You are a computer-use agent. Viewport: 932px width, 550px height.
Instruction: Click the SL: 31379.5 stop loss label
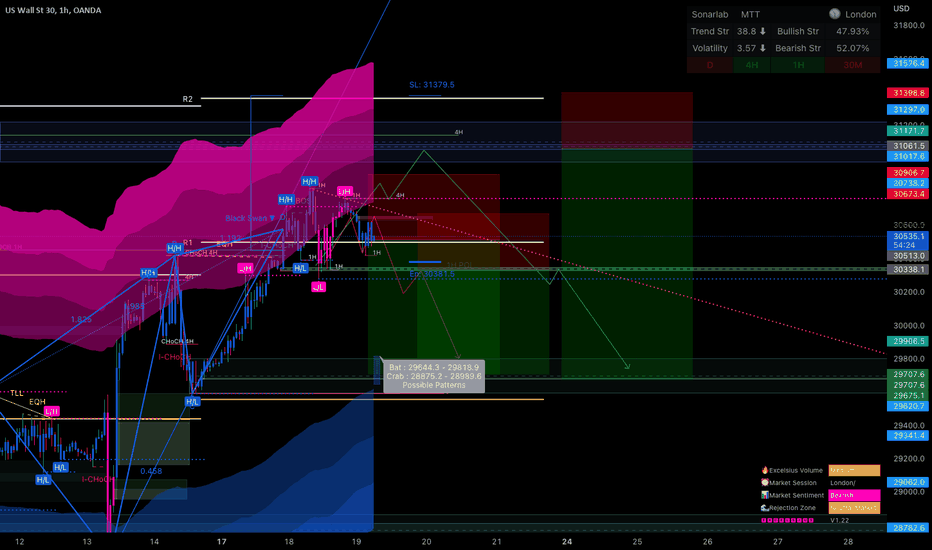[432, 84]
